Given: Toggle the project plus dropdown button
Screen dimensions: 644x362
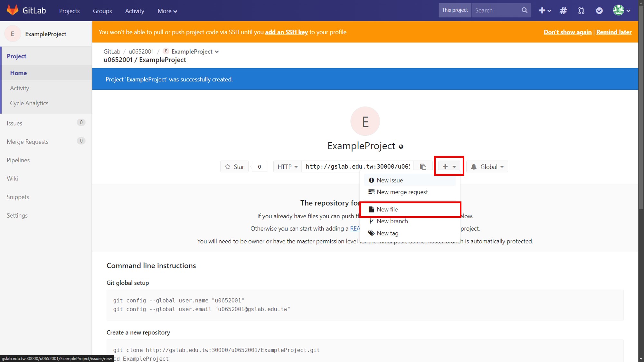Looking at the screenshot, I should click(449, 167).
